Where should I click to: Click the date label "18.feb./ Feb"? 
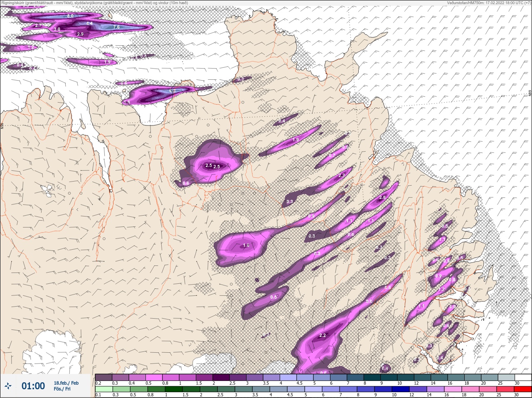pyautogui.click(x=66, y=383)
